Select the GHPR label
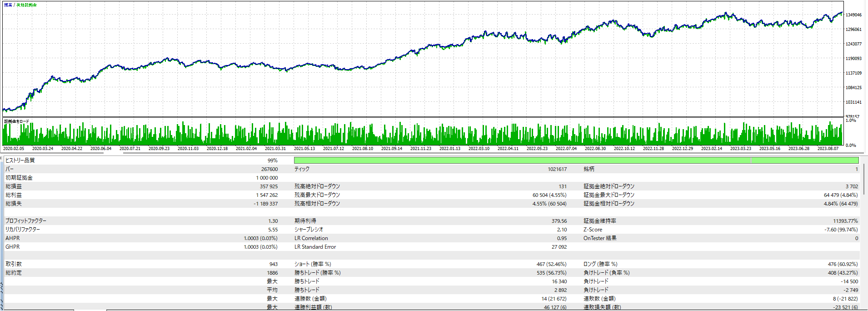Screen dimensions: 868x311 tap(13, 247)
